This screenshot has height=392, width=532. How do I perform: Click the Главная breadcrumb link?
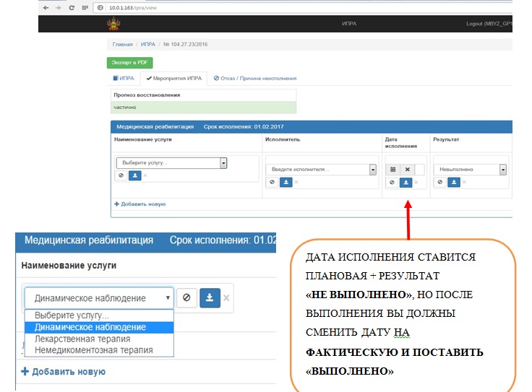(122, 45)
